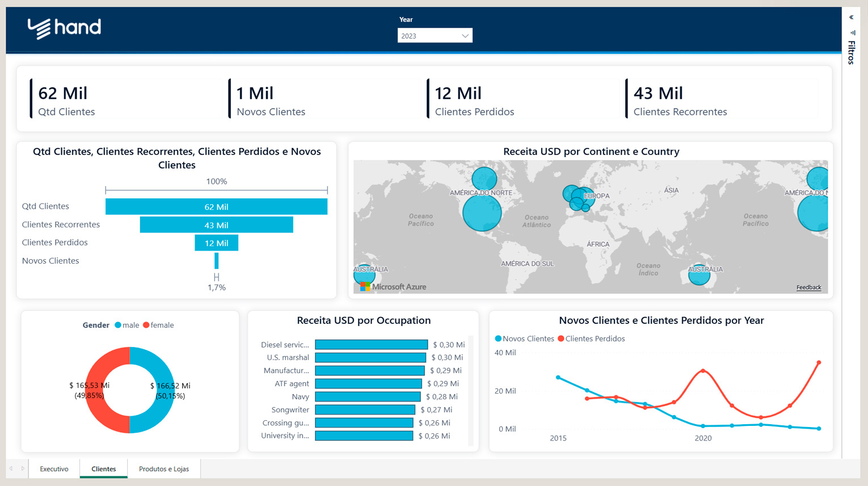868x486 pixels.
Task: Click the filter icon above Filtros
Action: 852,32
